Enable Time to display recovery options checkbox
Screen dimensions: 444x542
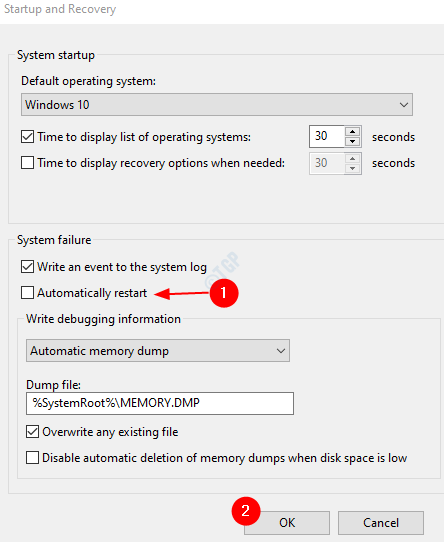(x=27, y=162)
